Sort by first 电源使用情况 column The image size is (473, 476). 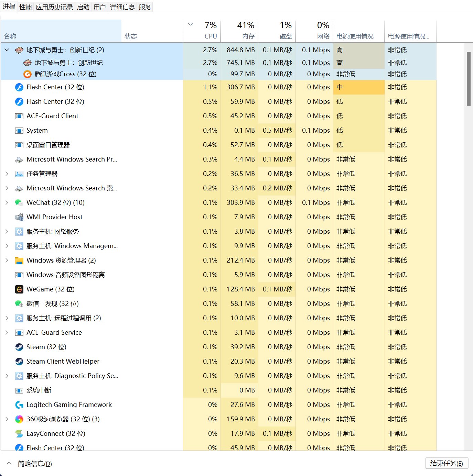(359, 31)
